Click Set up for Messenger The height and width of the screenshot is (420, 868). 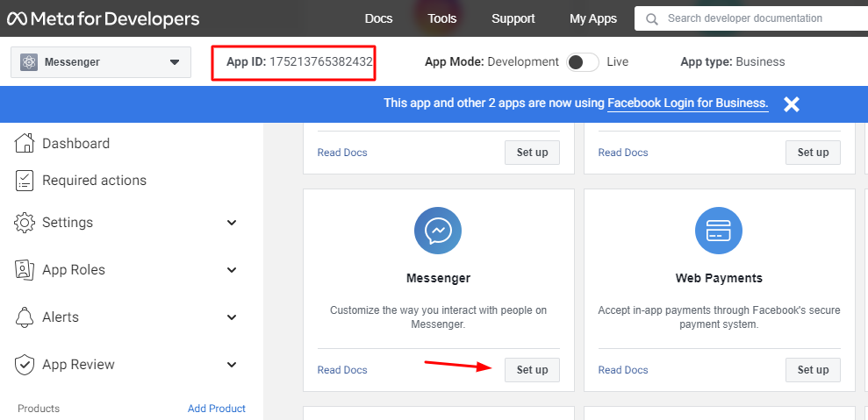[x=532, y=370]
